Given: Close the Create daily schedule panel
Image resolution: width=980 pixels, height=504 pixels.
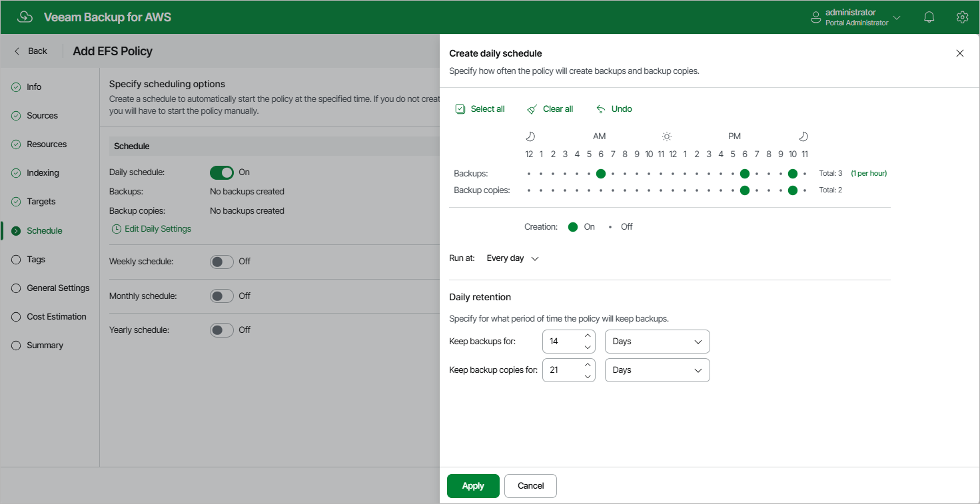Looking at the screenshot, I should pyautogui.click(x=960, y=53).
